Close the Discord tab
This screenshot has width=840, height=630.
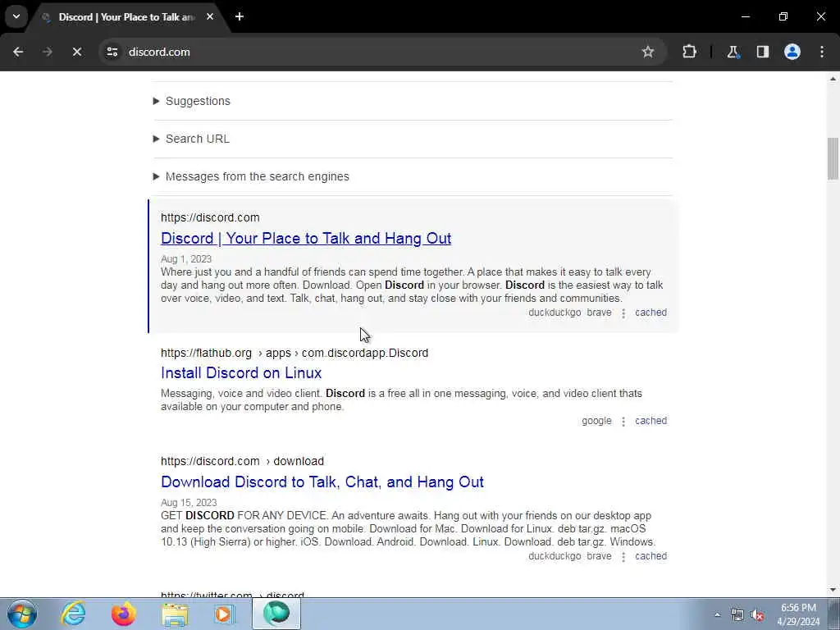click(x=210, y=16)
